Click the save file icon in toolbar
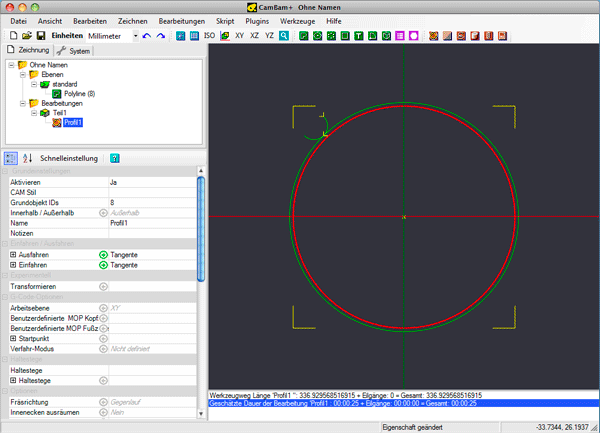Screen dimensions: 600x433 coord(41,36)
